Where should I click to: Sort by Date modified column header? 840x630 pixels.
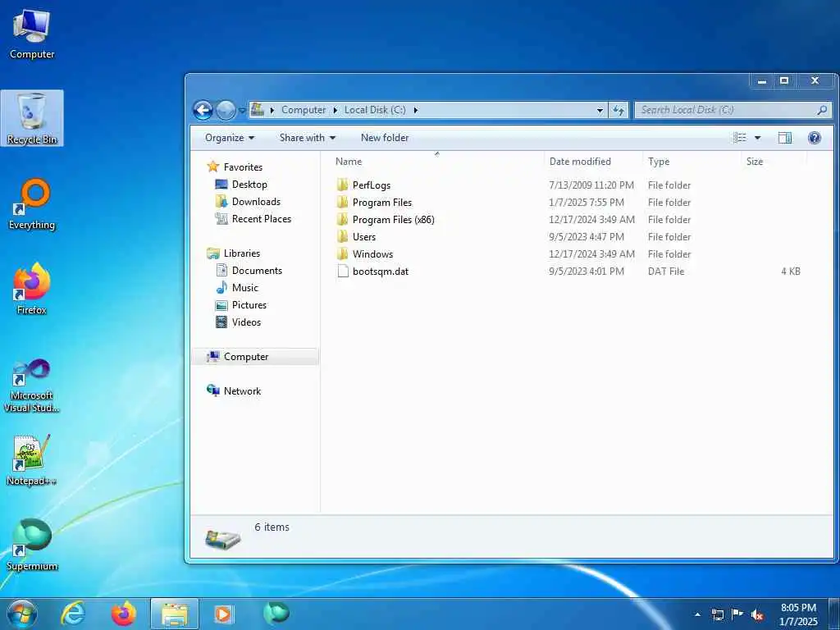[593, 162]
